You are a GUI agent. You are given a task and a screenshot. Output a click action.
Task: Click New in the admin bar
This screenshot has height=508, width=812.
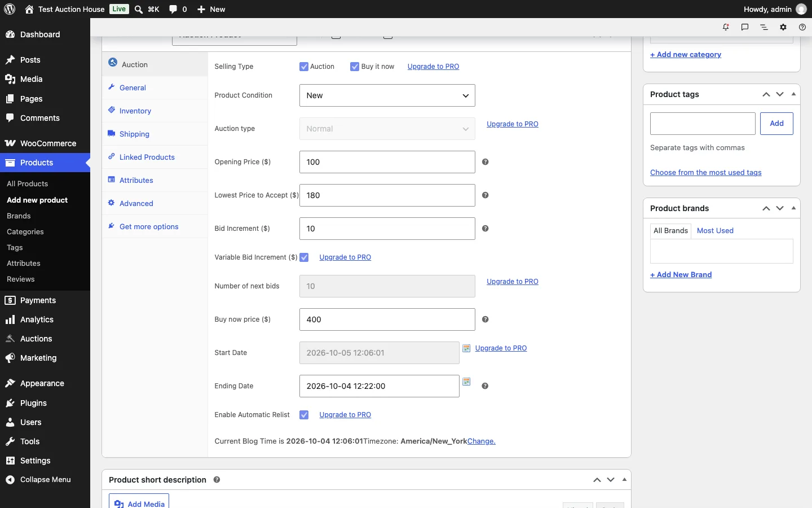click(x=211, y=9)
